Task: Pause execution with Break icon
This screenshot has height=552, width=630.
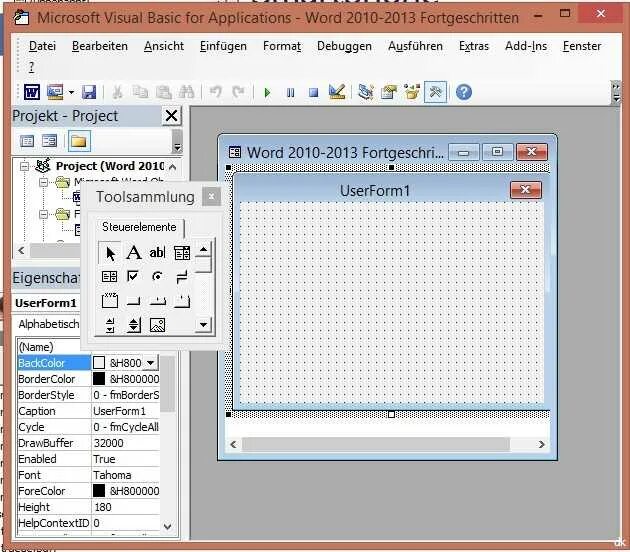Action: (290, 93)
